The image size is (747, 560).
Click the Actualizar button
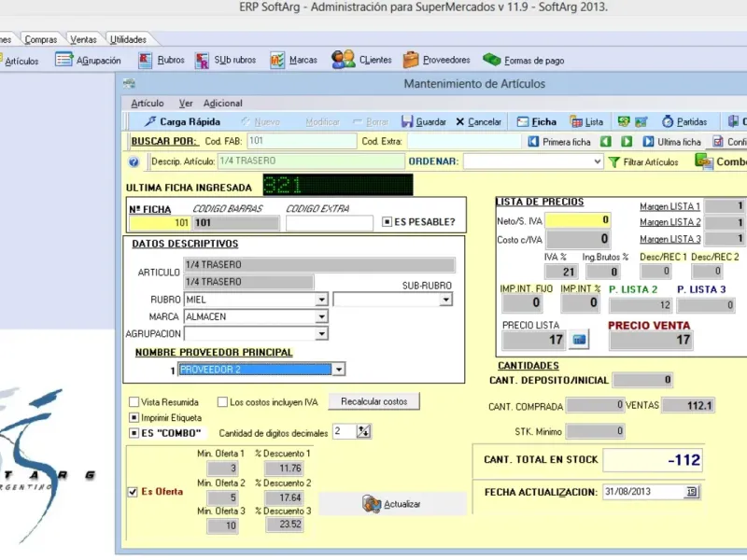tap(392, 504)
